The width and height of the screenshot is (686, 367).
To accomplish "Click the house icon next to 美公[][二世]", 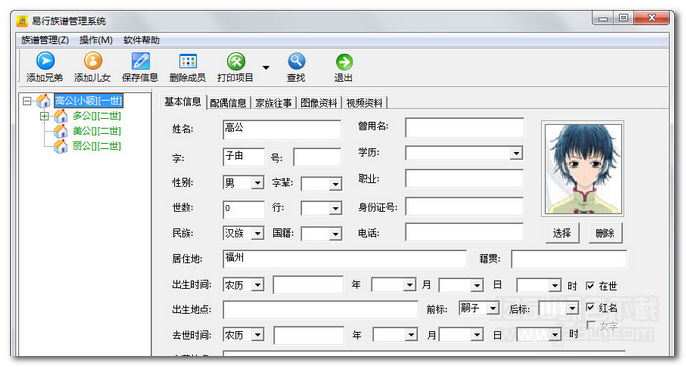I will (x=60, y=131).
